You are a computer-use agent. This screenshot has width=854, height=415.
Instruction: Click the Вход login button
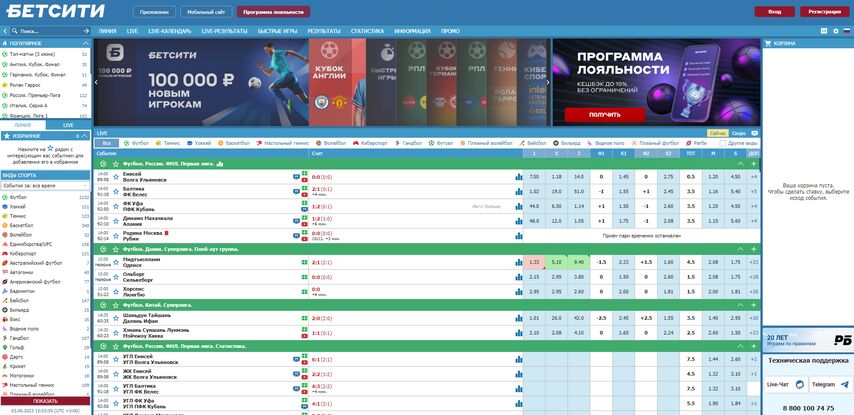pos(774,11)
